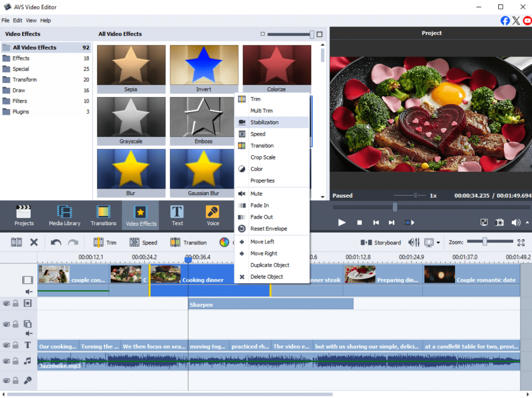Open the display options dropdown arrow beside Storyboard
The width and height of the screenshot is (532, 398).
438,243
